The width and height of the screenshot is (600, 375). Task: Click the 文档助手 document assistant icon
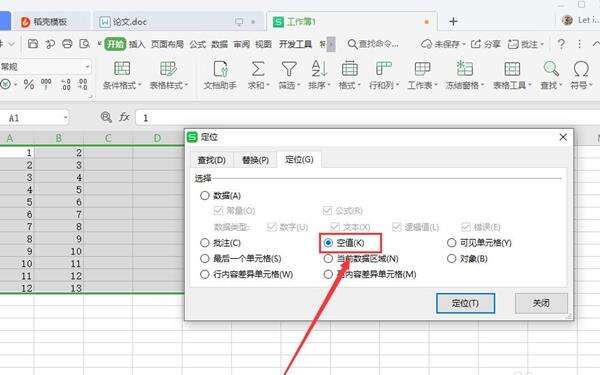click(x=220, y=69)
